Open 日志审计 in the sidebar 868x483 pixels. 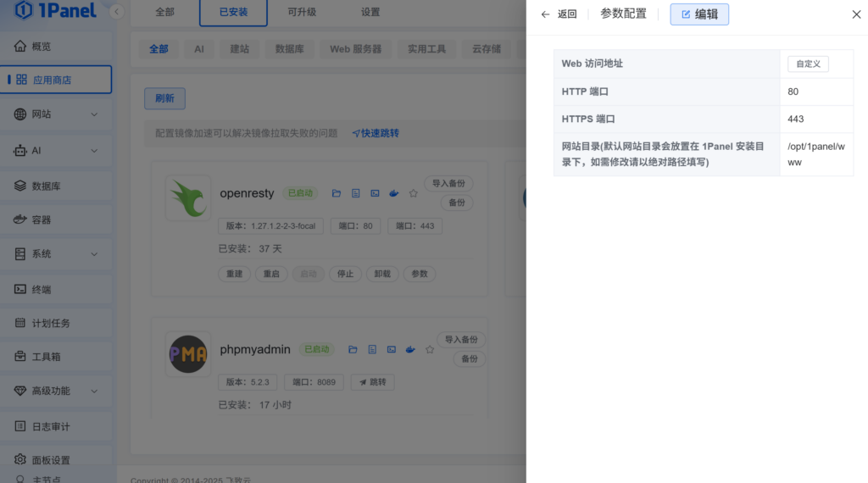pos(56,426)
